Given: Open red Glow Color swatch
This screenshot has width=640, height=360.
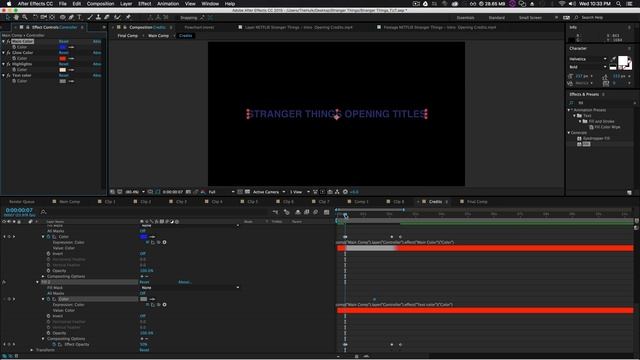Looking at the screenshot, I should (x=62, y=58).
